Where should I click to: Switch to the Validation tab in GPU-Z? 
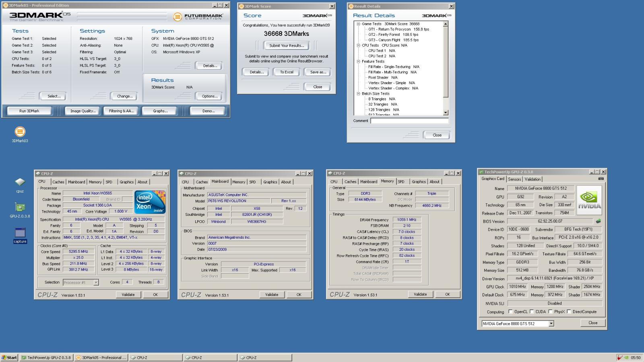pyautogui.click(x=533, y=179)
